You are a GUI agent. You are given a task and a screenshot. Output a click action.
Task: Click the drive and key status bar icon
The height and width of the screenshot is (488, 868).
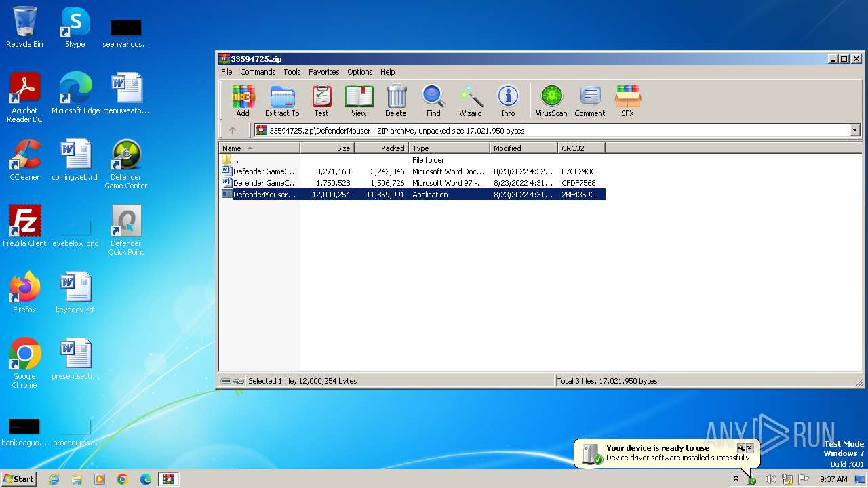click(232, 381)
